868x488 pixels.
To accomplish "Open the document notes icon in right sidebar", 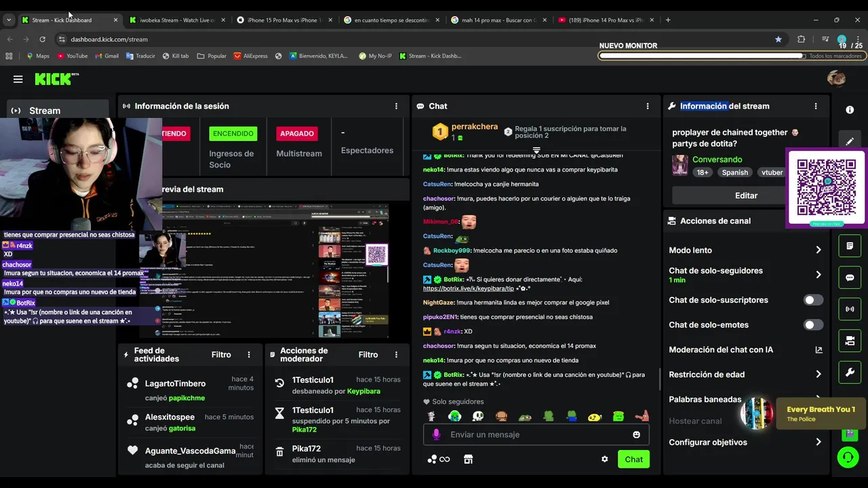I will (x=850, y=245).
